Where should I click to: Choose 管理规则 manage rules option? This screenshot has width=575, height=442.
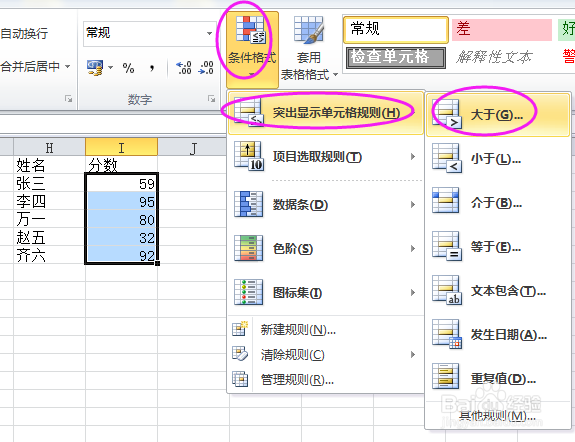click(326, 379)
